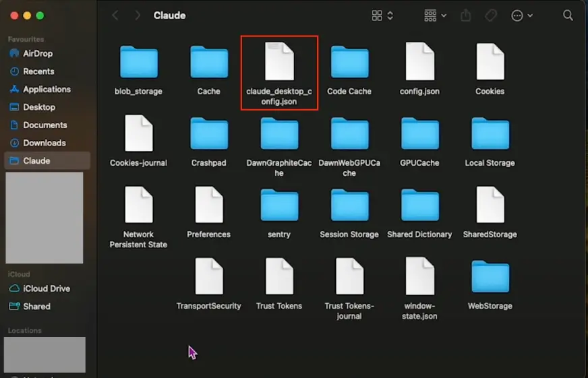Open the search magnifier

(x=568, y=15)
